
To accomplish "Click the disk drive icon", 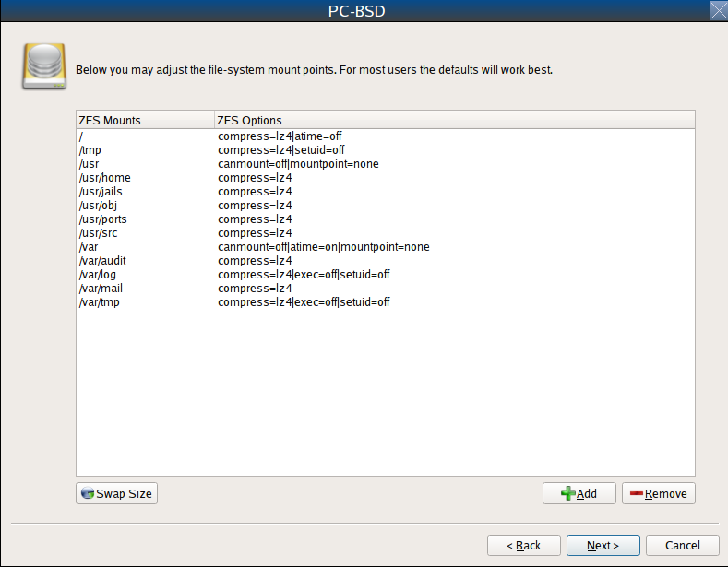I will tap(44, 66).
